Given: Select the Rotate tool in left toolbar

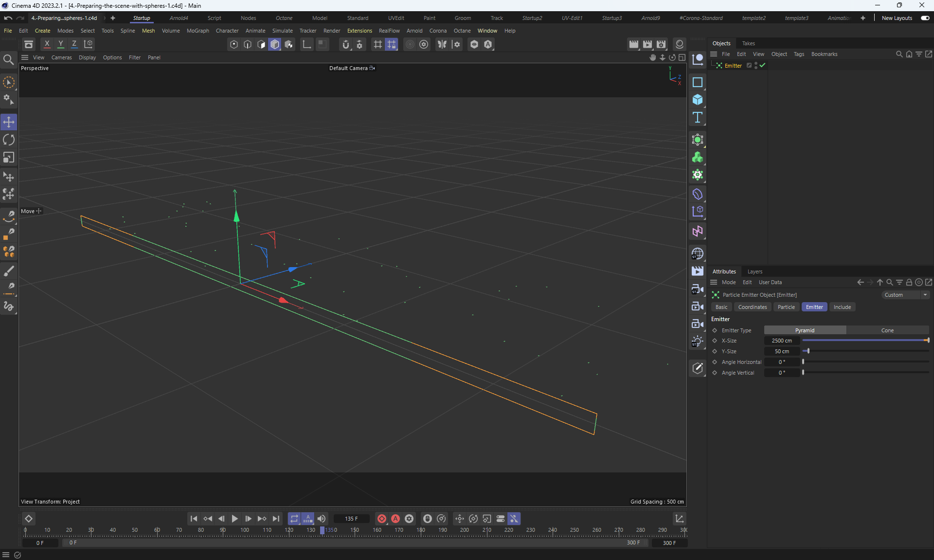Looking at the screenshot, I should (x=9, y=140).
